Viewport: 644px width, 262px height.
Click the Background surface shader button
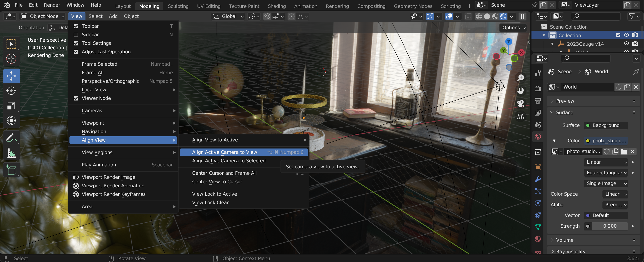606,125
